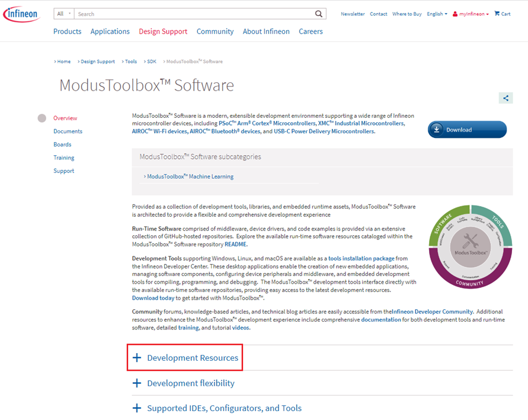Click the search magnifier icon

[319, 14]
